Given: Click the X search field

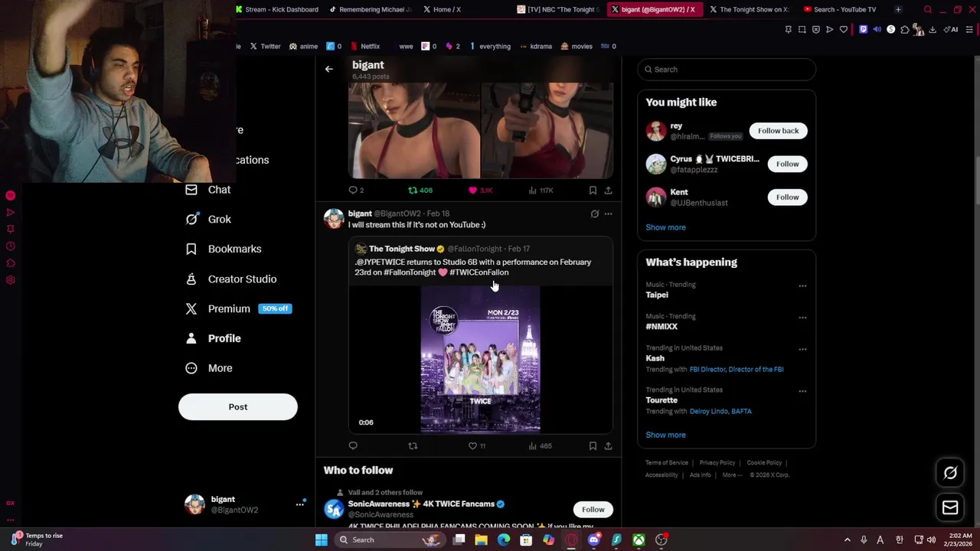Looking at the screenshot, I should pos(727,70).
